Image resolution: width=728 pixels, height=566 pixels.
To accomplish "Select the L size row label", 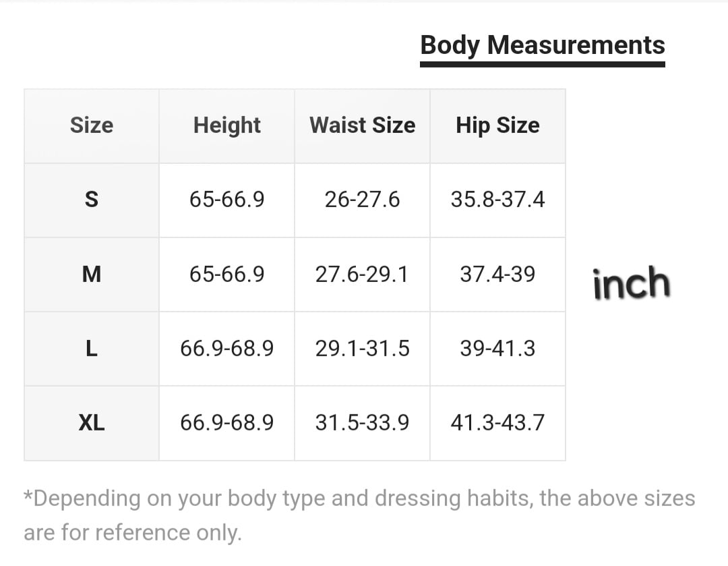I will (92, 348).
